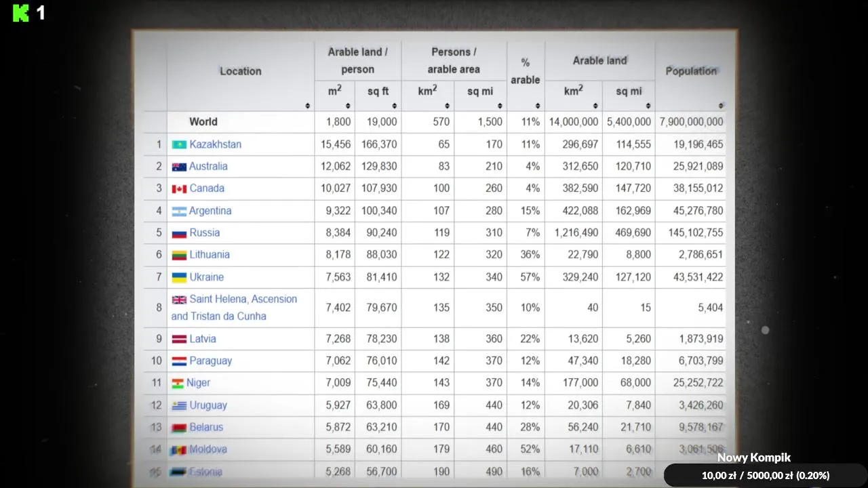Image resolution: width=868 pixels, height=488 pixels.
Task: Follow the Ukraine link
Action: pos(206,277)
